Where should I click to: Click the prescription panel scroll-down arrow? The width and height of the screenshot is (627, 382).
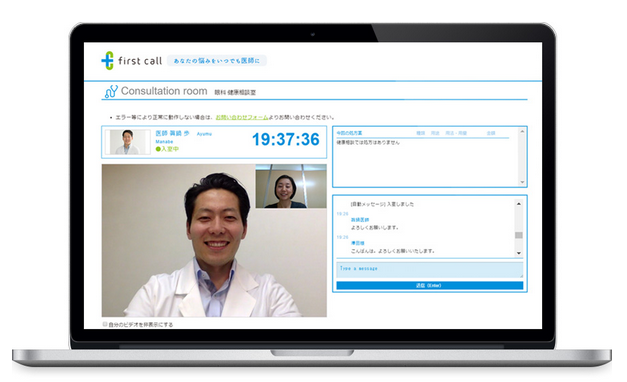(x=522, y=182)
